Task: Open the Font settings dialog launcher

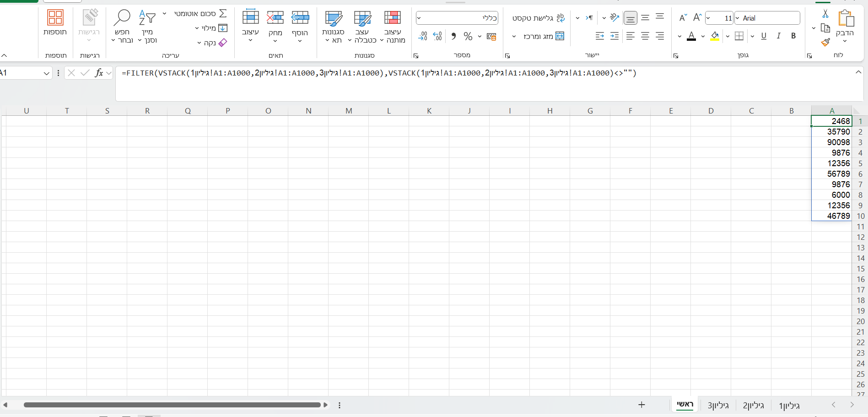Action: pyautogui.click(x=675, y=56)
